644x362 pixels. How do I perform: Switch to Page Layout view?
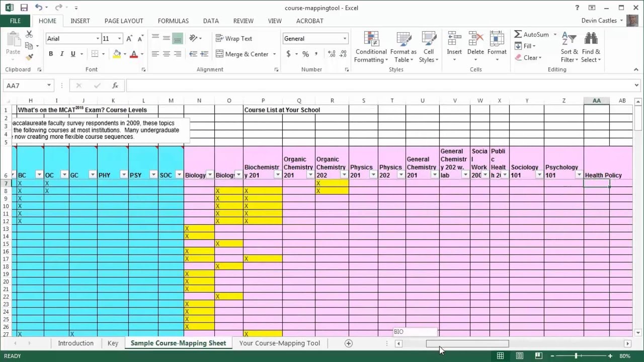coord(519,356)
